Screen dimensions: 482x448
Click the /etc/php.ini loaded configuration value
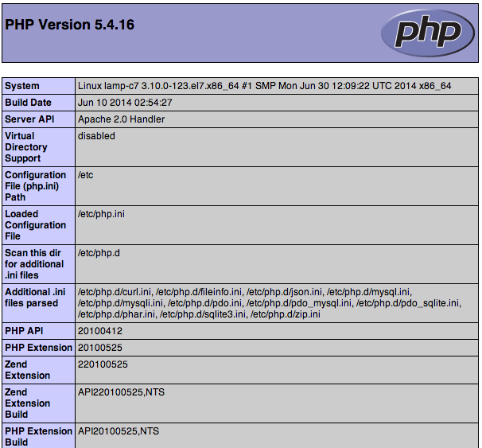(x=101, y=214)
